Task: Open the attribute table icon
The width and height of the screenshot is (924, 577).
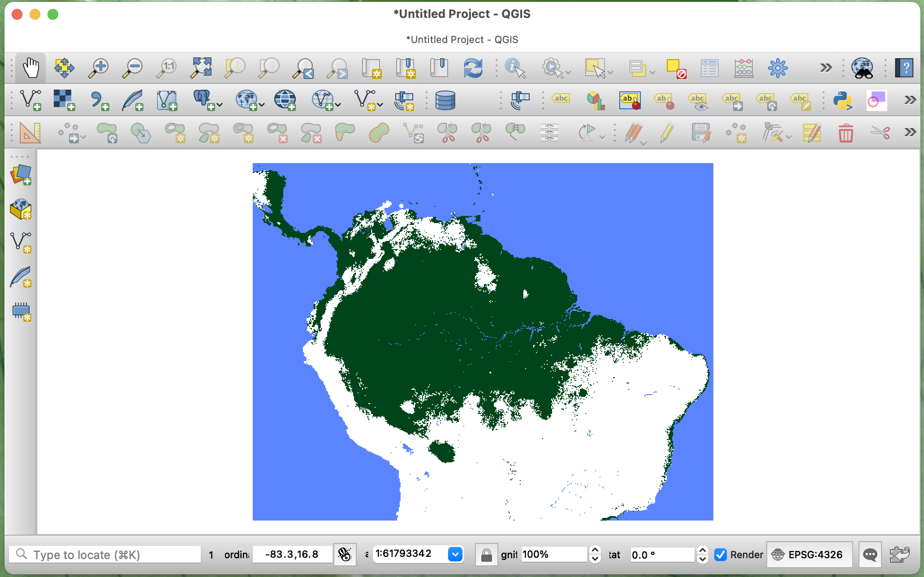Action: [709, 68]
